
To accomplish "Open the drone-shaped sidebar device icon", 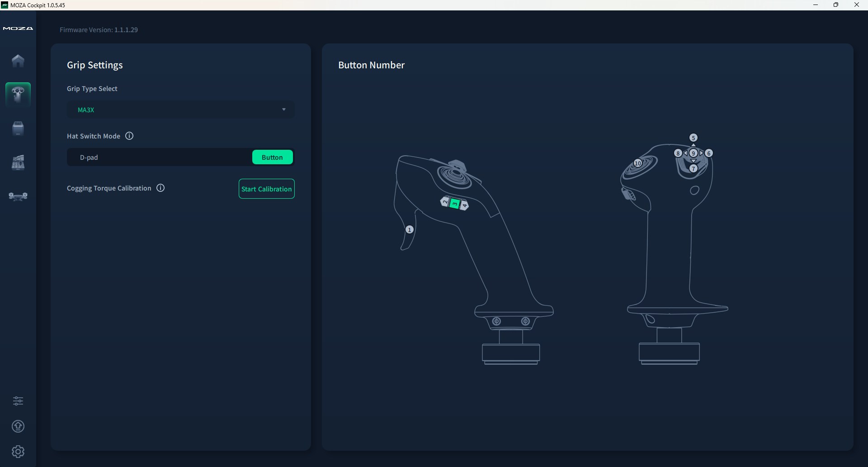I will coord(18,196).
